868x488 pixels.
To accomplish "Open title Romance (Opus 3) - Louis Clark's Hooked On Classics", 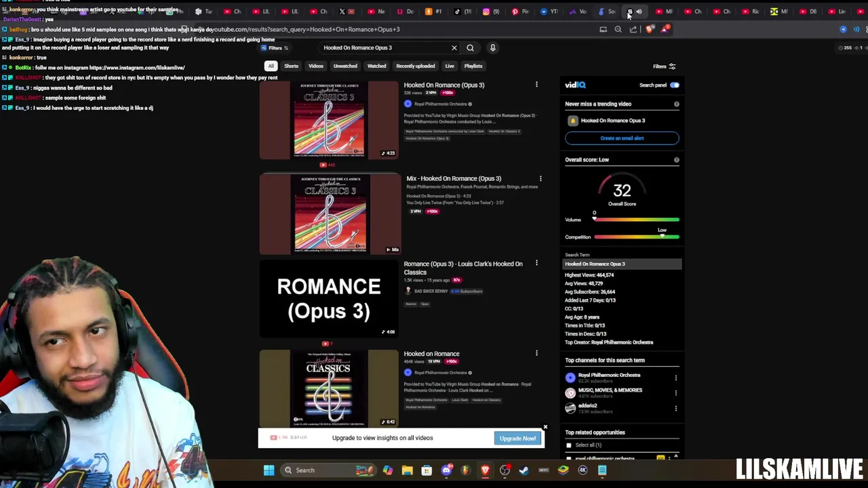I will tap(463, 268).
